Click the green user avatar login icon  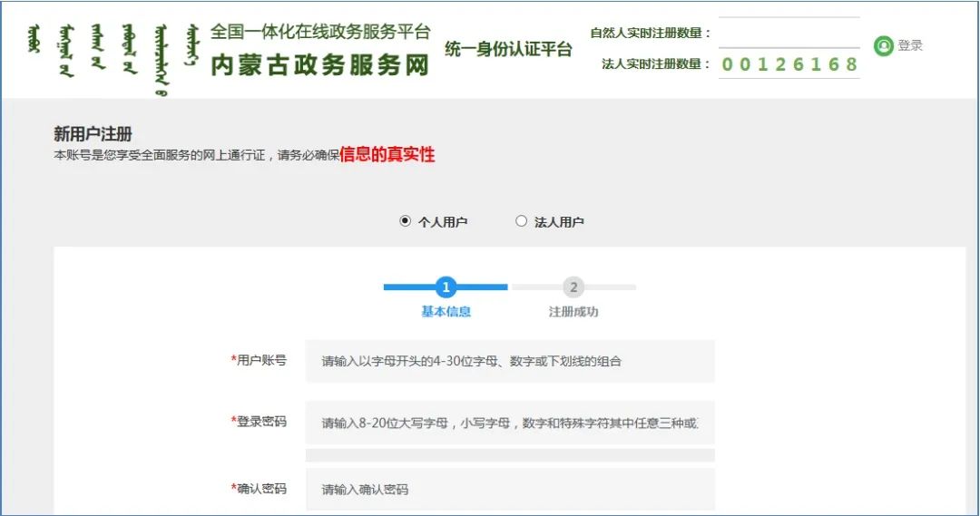click(x=883, y=45)
